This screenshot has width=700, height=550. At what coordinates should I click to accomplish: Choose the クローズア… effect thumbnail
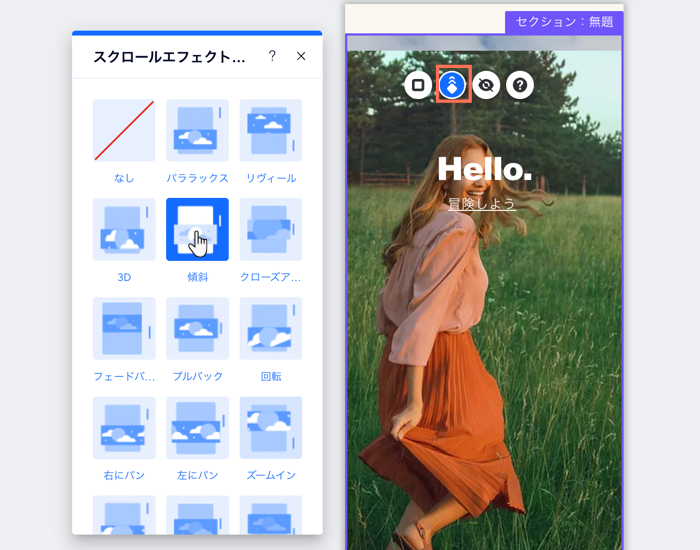[x=271, y=229]
